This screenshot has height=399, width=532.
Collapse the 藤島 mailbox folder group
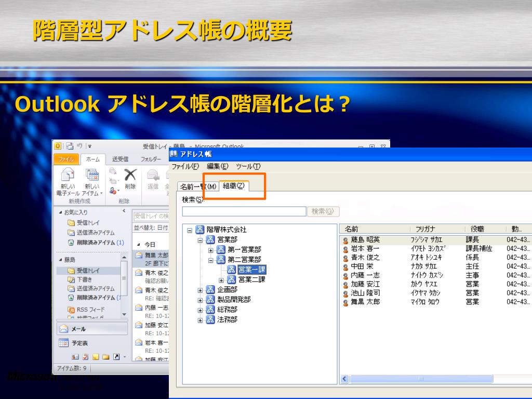60,260
